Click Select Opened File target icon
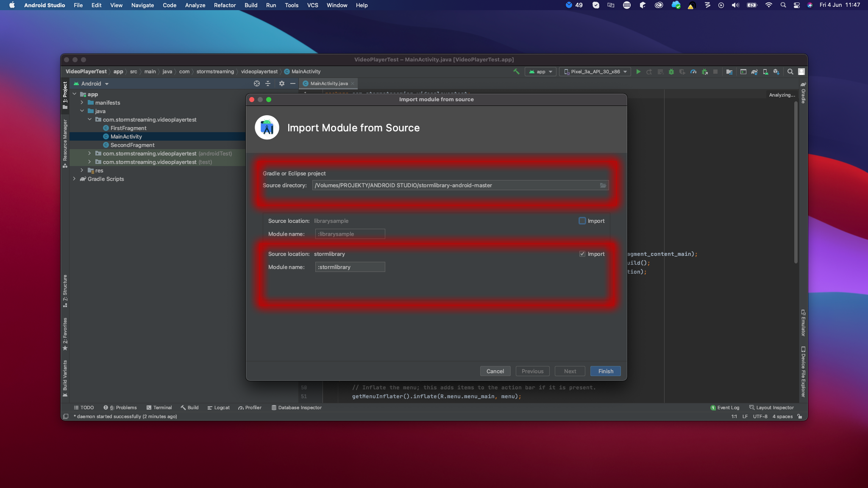Viewport: 868px width, 488px height. pos(256,83)
